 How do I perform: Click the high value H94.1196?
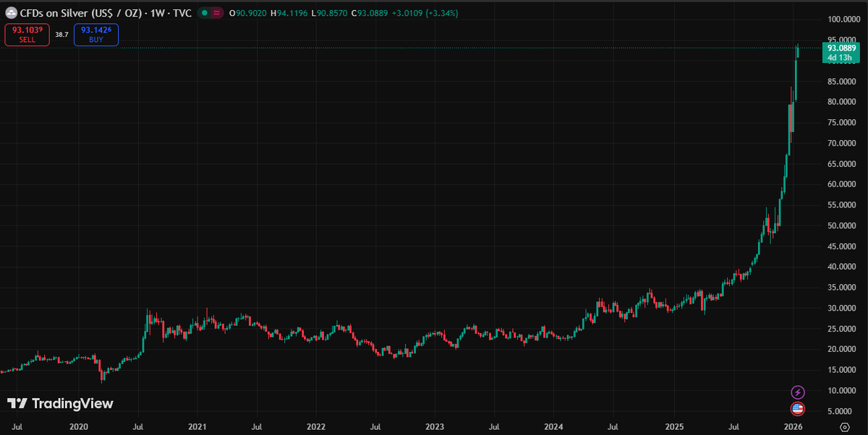pyautogui.click(x=289, y=13)
